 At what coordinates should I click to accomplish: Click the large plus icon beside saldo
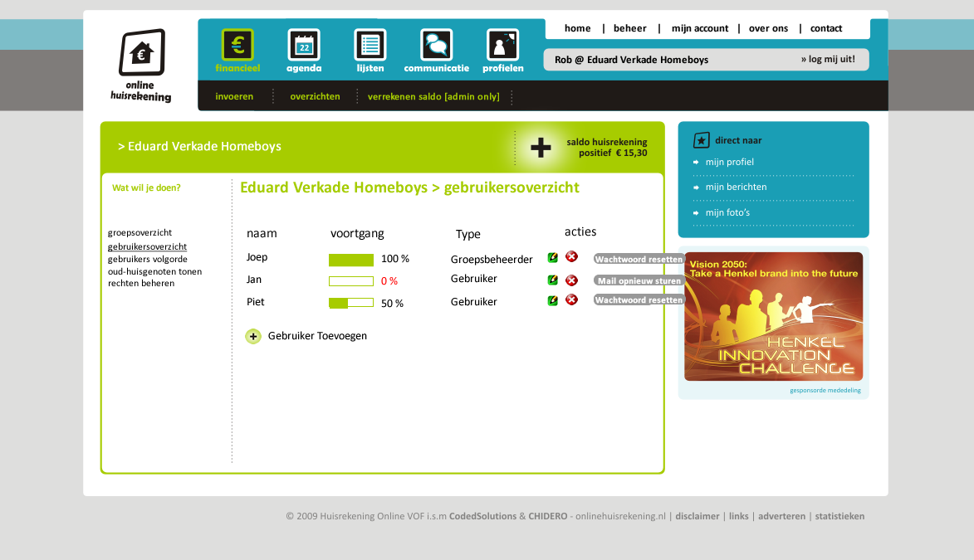coord(541,148)
